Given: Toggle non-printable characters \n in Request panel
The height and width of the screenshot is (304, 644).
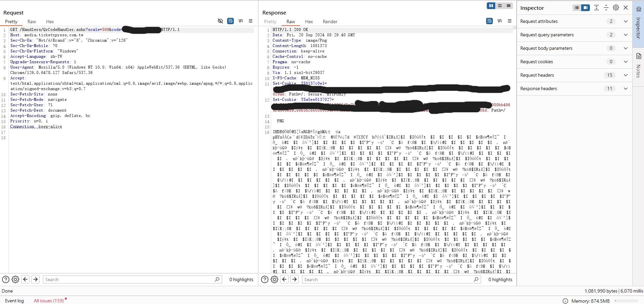Looking at the screenshot, I should (241, 21).
